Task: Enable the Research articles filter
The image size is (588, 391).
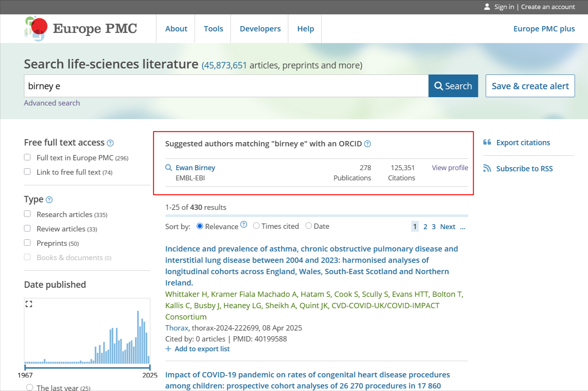Action: click(27, 214)
